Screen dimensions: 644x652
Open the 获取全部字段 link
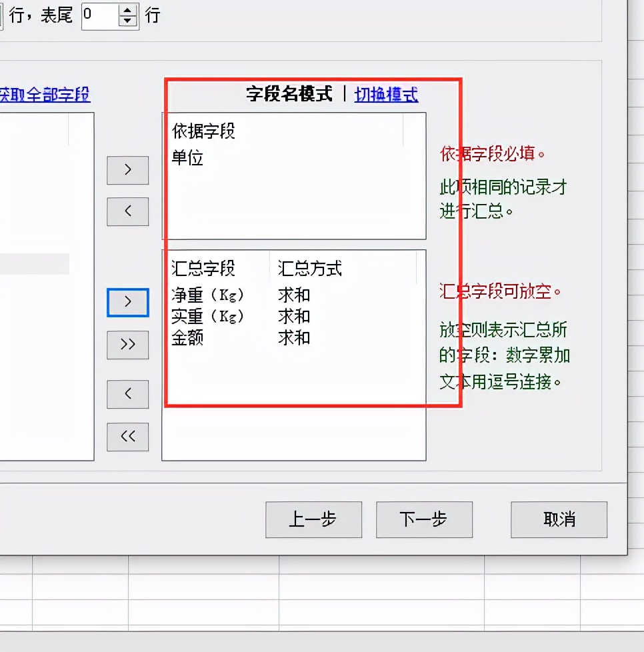(x=46, y=95)
